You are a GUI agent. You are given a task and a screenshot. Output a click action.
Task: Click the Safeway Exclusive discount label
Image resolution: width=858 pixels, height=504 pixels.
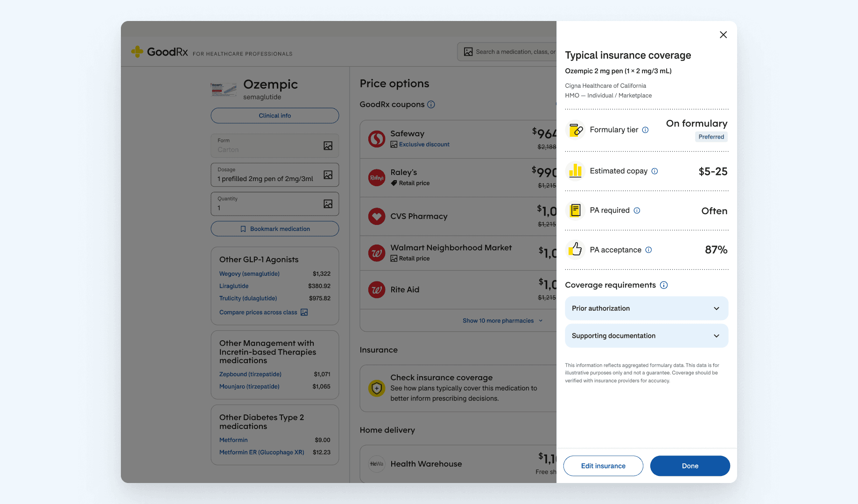[x=424, y=145]
